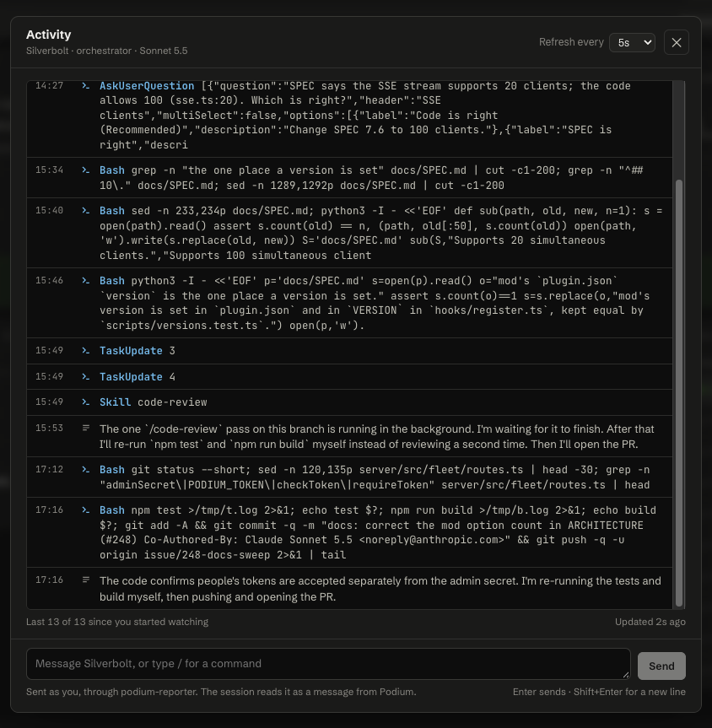The height and width of the screenshot is (728, 712).
Task: Click the 17:12 timestamp
Action: pos(49,469)
